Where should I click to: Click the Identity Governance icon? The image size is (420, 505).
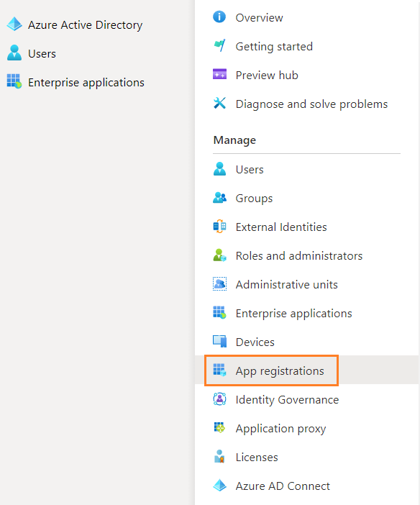(x=219, y=399)
